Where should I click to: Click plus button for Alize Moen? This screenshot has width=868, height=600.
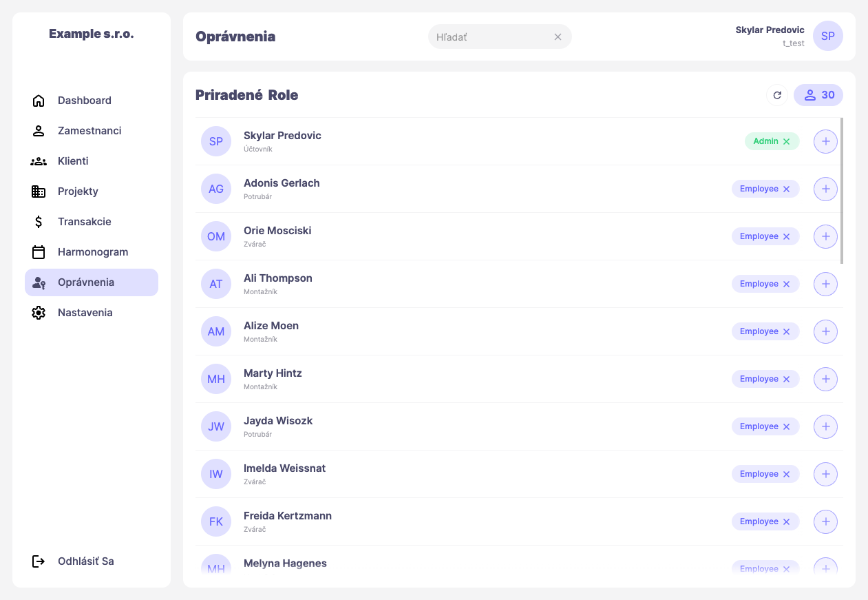[825, 331]
